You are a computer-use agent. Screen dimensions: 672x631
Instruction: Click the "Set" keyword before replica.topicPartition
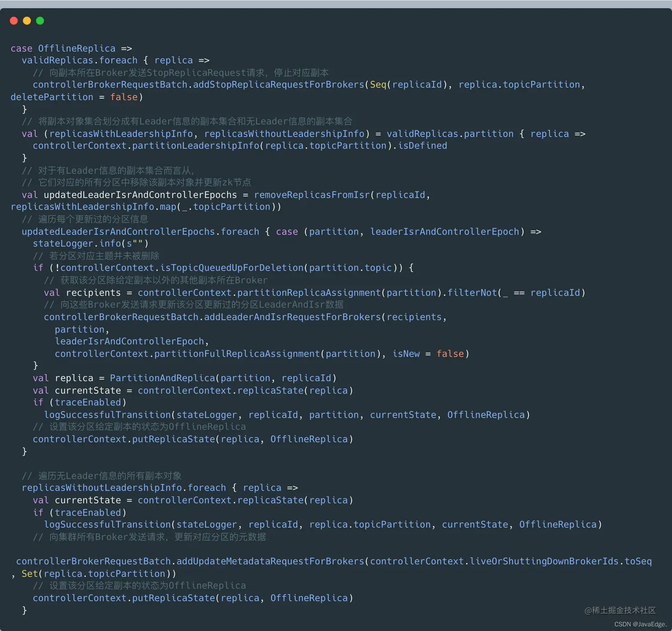(30, 574)
